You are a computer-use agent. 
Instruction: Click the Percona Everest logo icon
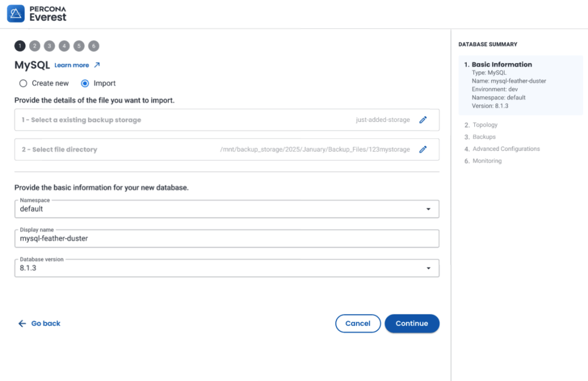(16, 13)
